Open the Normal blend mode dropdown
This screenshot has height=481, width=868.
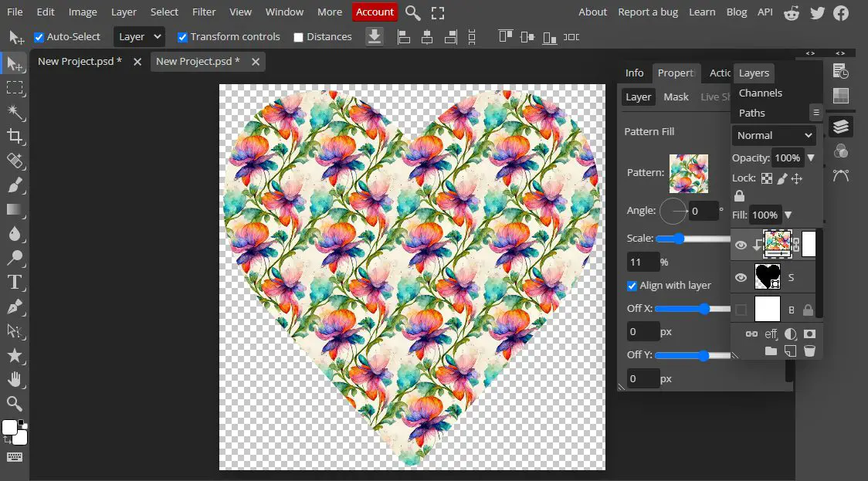pyautogui.click(x=774, y=135)
